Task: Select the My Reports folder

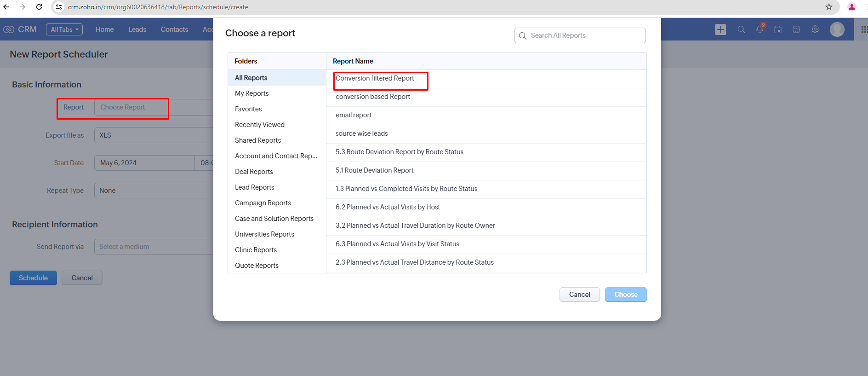Action: pos(277,93)
